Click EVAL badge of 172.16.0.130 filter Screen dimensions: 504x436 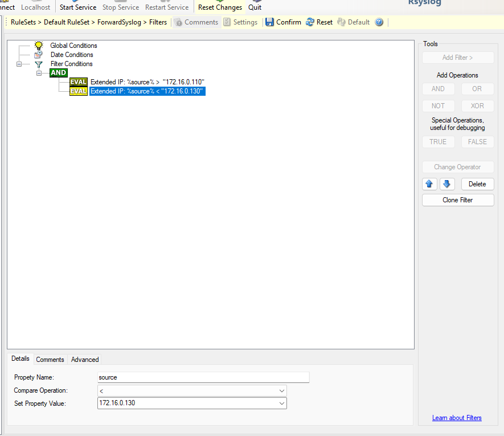tap(79, 91)
